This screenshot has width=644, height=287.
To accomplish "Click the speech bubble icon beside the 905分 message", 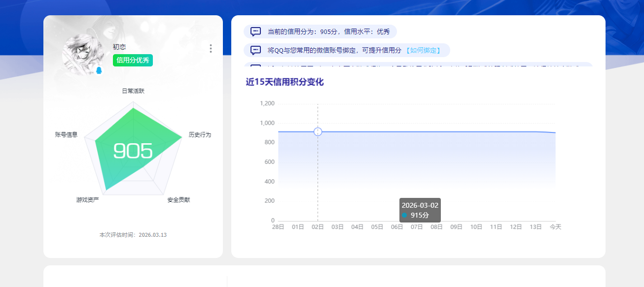I will (254, 31).
